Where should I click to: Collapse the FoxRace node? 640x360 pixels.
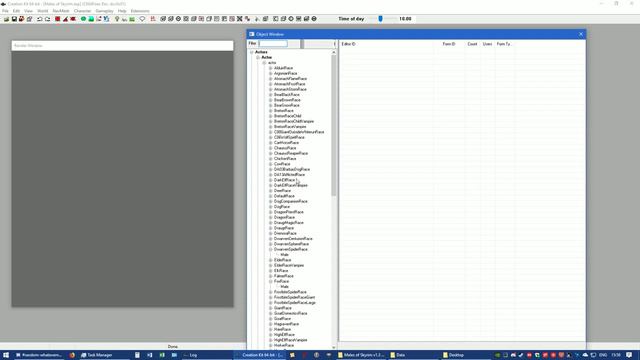pyautogui.click(x=270, y=281)
